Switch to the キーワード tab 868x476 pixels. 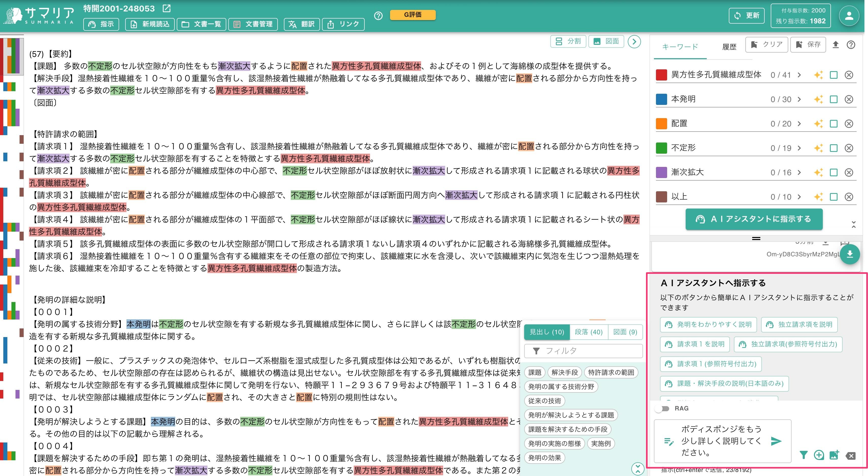[680, 46]
